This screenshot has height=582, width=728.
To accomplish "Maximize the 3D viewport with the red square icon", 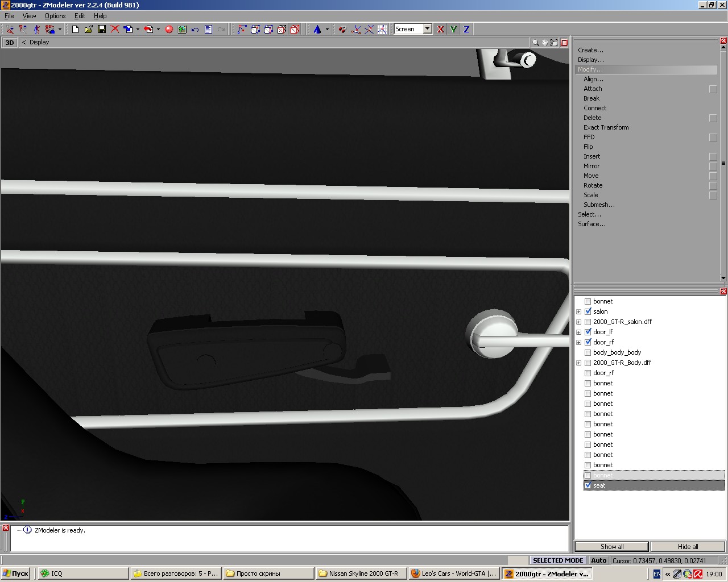I will 564,43.
